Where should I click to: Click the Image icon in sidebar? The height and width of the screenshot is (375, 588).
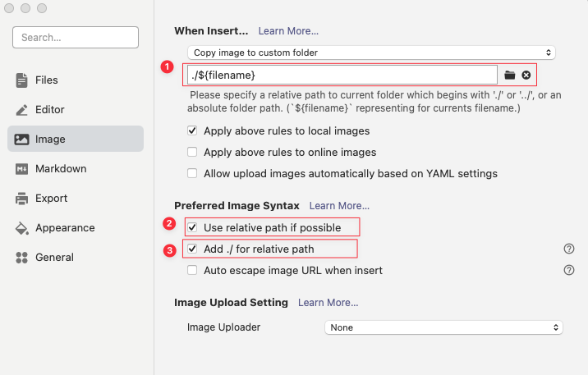[x=22, y=139]
